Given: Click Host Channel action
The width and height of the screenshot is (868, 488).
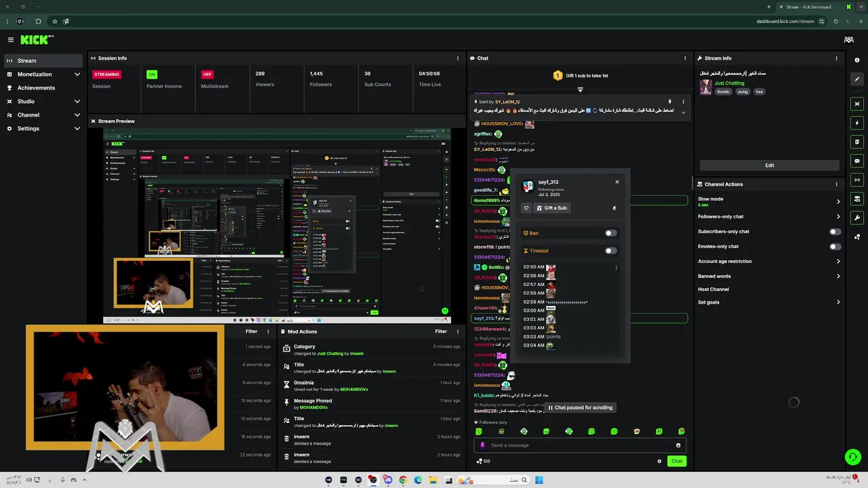Looking at the screenshot, I should click(713, 289).
